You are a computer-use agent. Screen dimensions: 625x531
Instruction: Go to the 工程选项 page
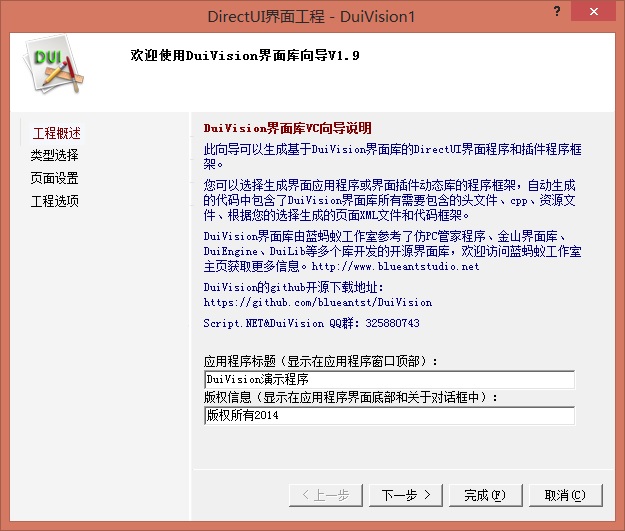tap(55, 201)
